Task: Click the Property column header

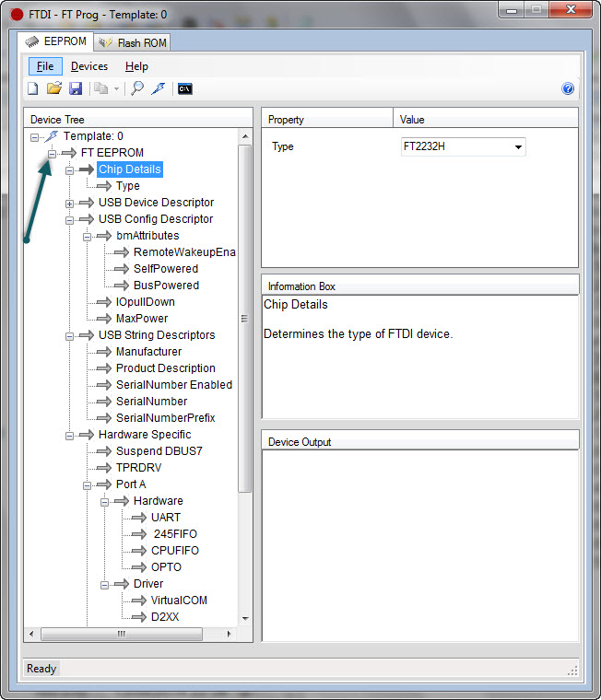Action: [x=327, y=119]
